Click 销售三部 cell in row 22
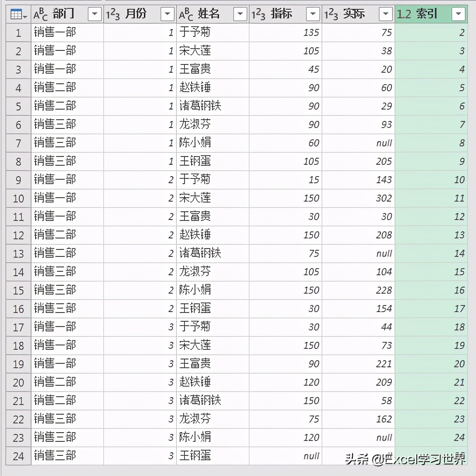Screen dimensions: 476x476 tap(67, 419)
